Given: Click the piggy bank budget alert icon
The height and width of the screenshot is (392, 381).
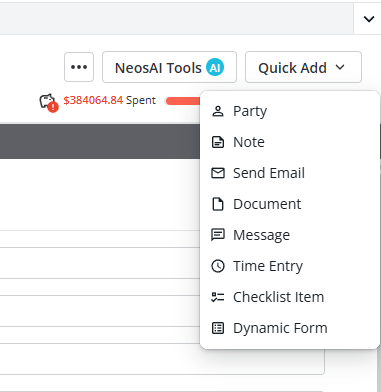Looking at the screenshot, I should click(x=49, y=102).
